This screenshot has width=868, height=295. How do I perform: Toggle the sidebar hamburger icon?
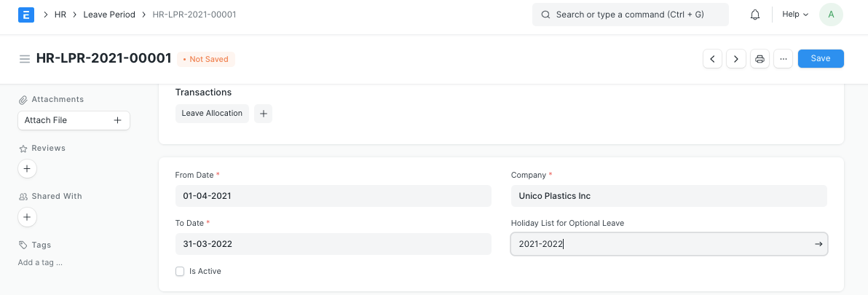(x=25, y=59)
